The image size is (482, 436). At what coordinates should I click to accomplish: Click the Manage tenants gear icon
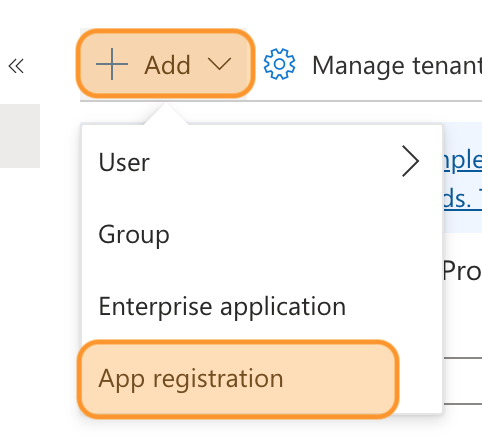point(279,64)
